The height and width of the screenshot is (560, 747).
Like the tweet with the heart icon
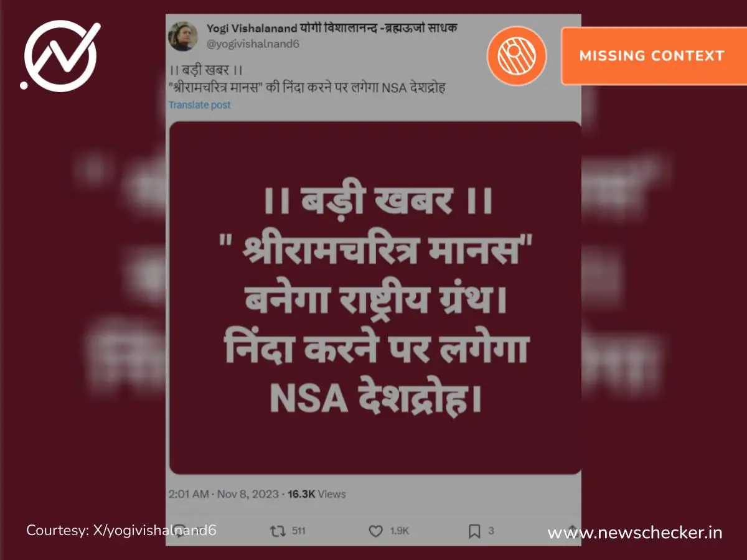pos(375,531)
